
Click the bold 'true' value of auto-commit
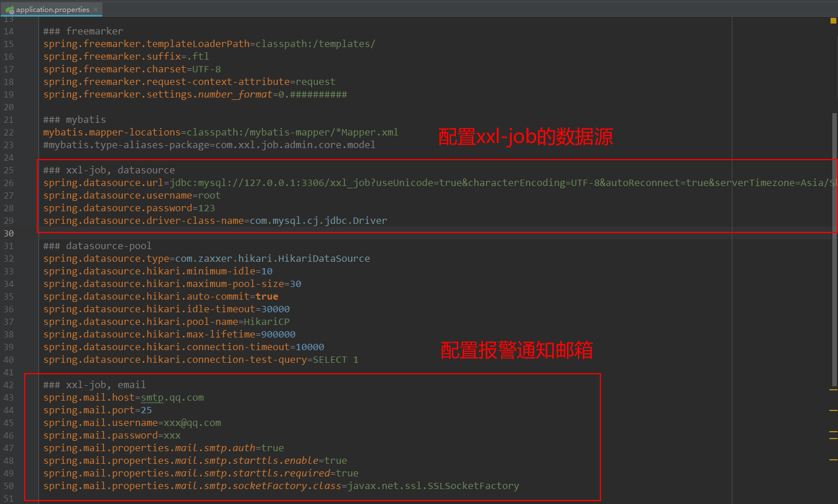tap(267, 296)
